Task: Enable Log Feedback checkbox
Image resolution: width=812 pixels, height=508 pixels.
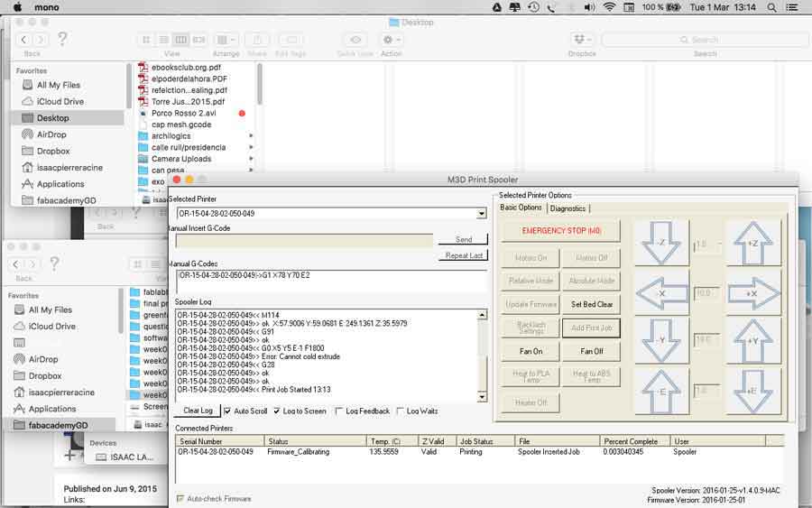Action: pyautogui.click(x=338, y=411)
